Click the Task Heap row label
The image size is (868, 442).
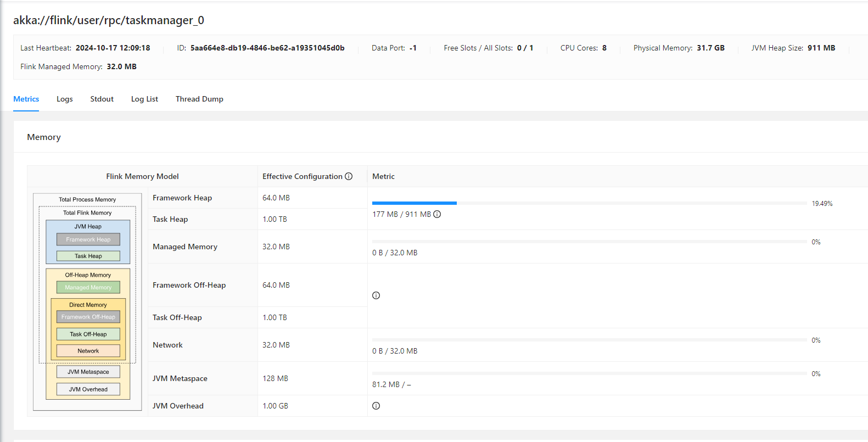(170, 219)
